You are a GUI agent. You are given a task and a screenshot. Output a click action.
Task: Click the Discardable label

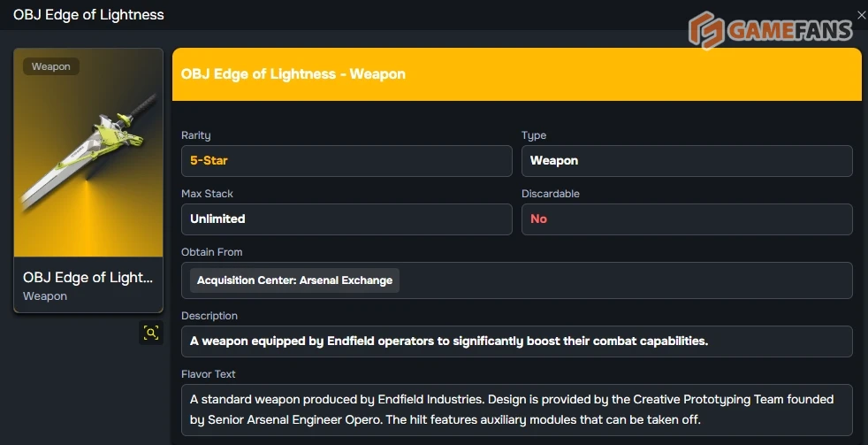pos(551,194)
